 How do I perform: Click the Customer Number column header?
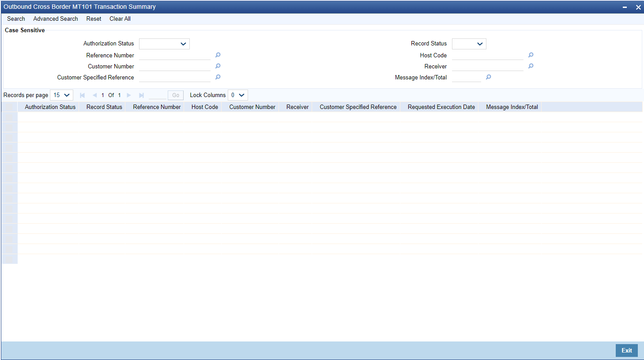coord(252,107)
